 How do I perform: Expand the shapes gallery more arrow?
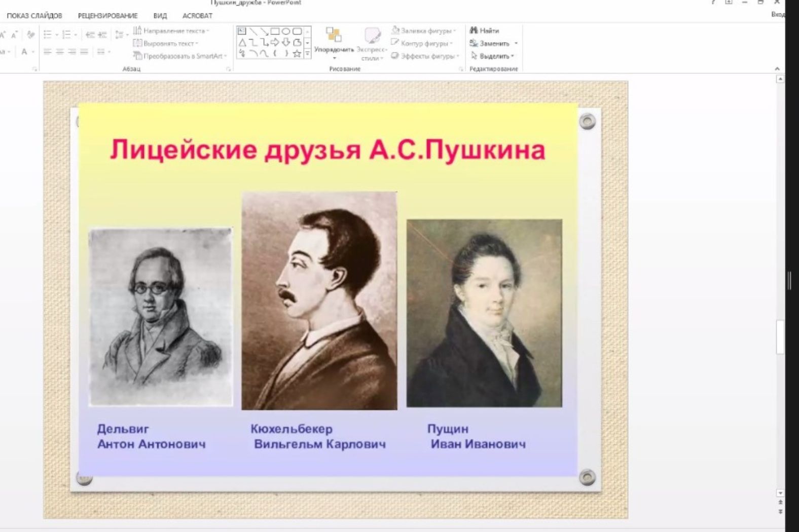pos(307,53)
